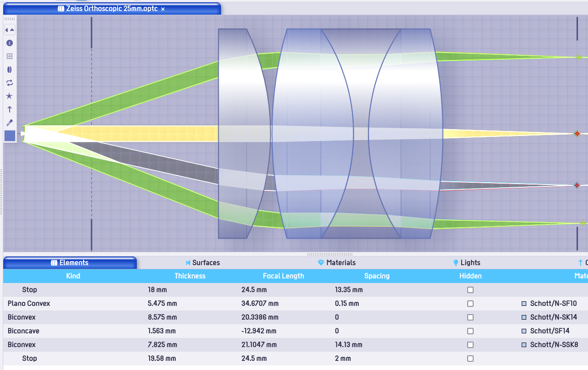Switch to the Surfaces tab

[203, 263]
